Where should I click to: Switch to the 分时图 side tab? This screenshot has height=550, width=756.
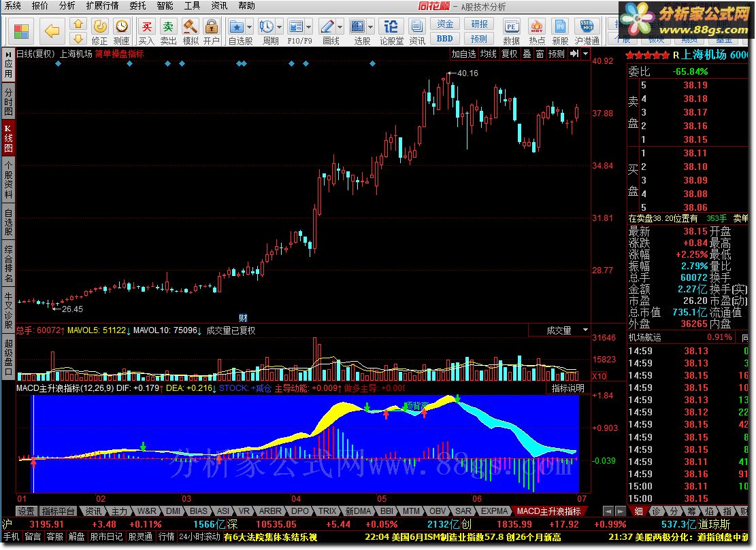pos(8,101)
